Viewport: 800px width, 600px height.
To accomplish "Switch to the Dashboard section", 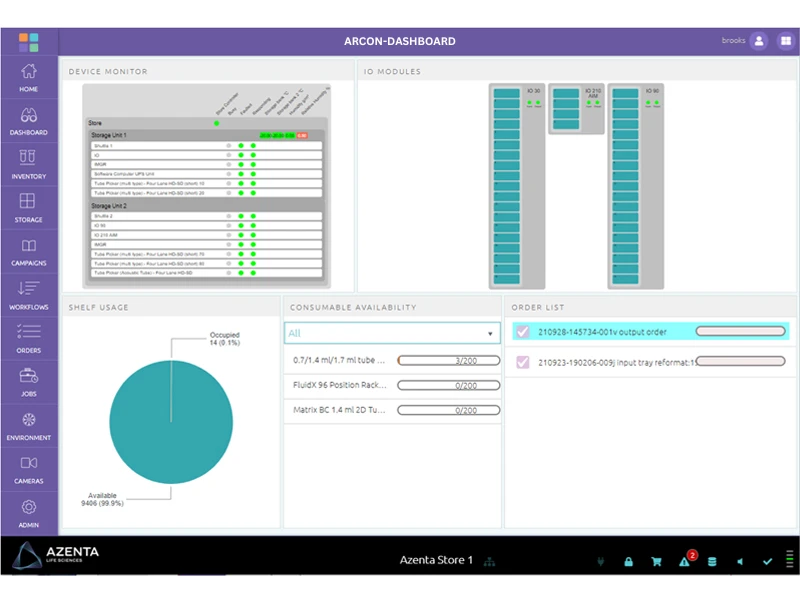I will click(x=29, y=119).
